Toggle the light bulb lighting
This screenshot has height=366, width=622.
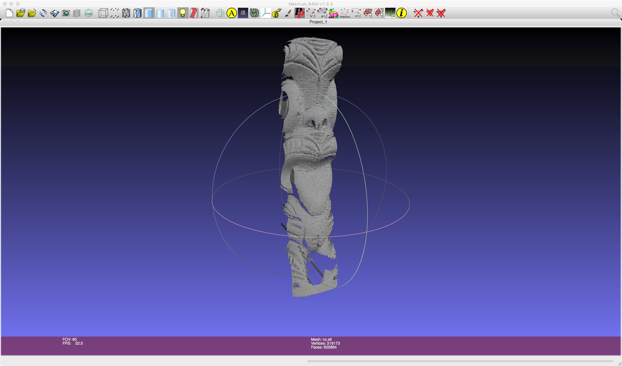tap(182, 13)
